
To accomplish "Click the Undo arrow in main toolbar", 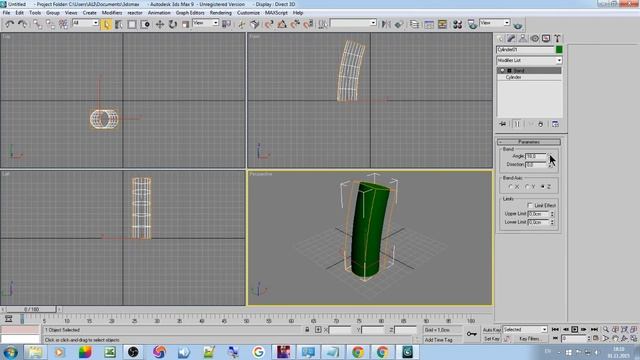I will (9, 24).
